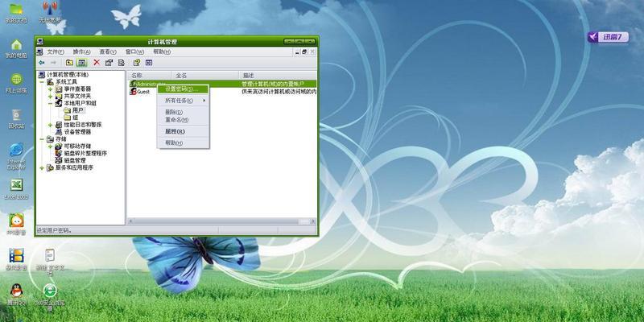Launch PPS影音 desktop icon
The height and width of the screenshot is (322, 644).
point(16,225)
